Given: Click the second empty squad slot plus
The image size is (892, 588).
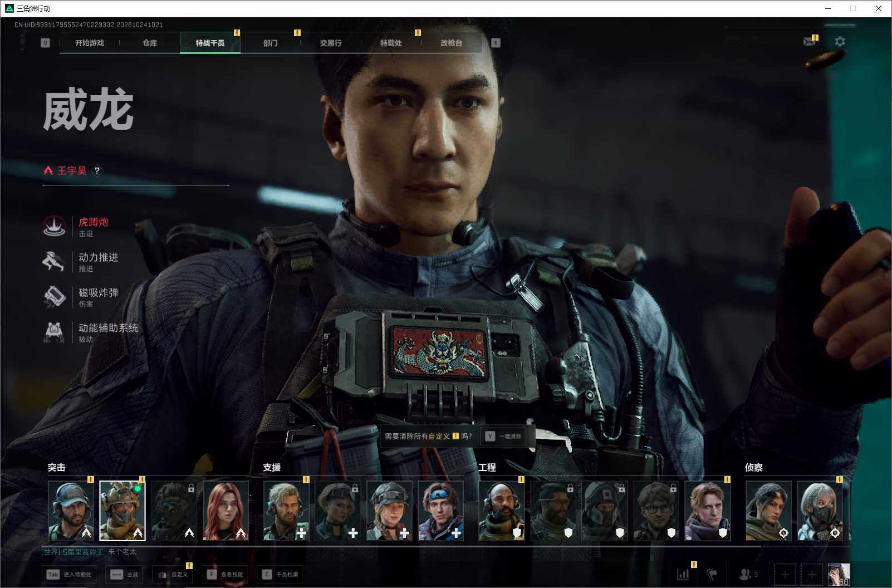Looking at the screenshot, I should [x=811, y=574].
